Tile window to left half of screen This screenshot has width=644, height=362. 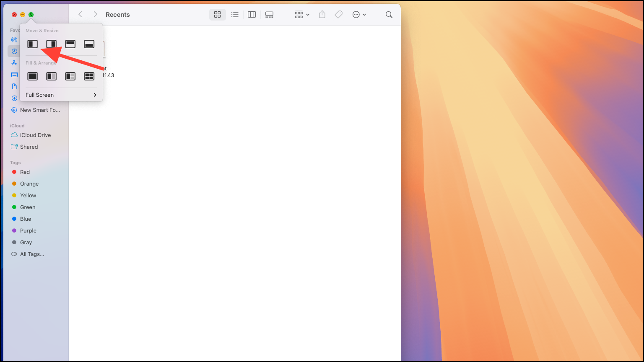coord(33,44)
